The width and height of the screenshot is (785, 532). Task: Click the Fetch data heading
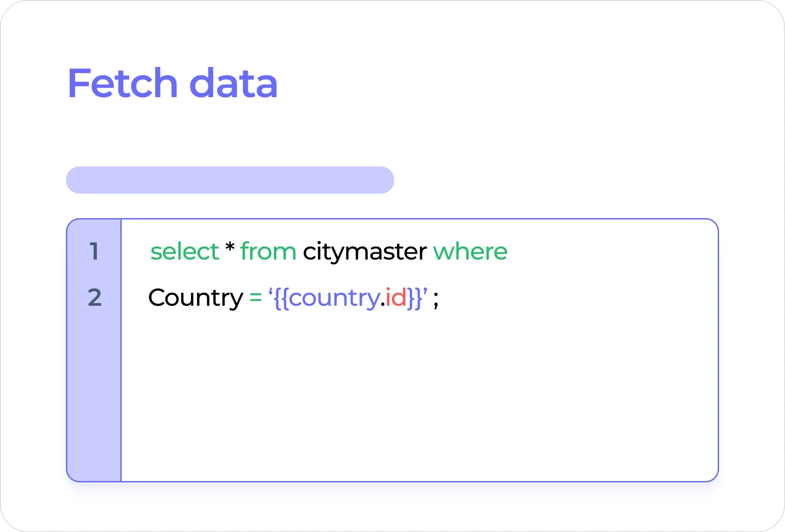tap(173, 83)
